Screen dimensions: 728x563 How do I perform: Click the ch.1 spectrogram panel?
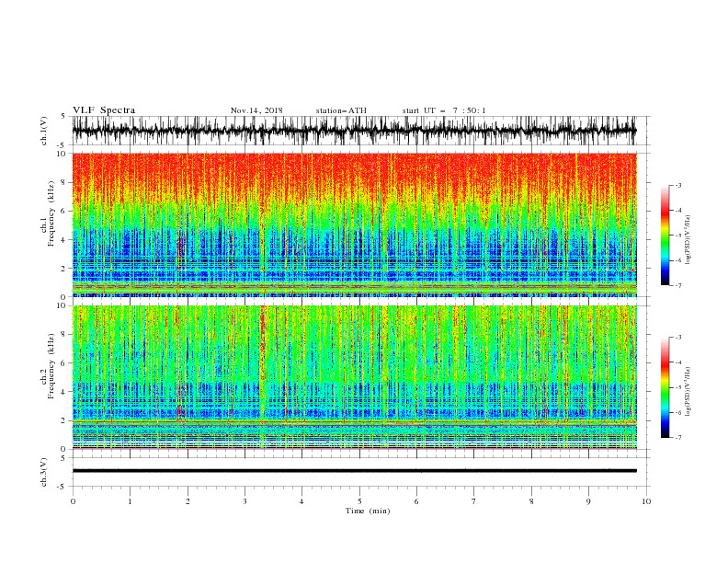pyautogui.click(x=354, y=224)
